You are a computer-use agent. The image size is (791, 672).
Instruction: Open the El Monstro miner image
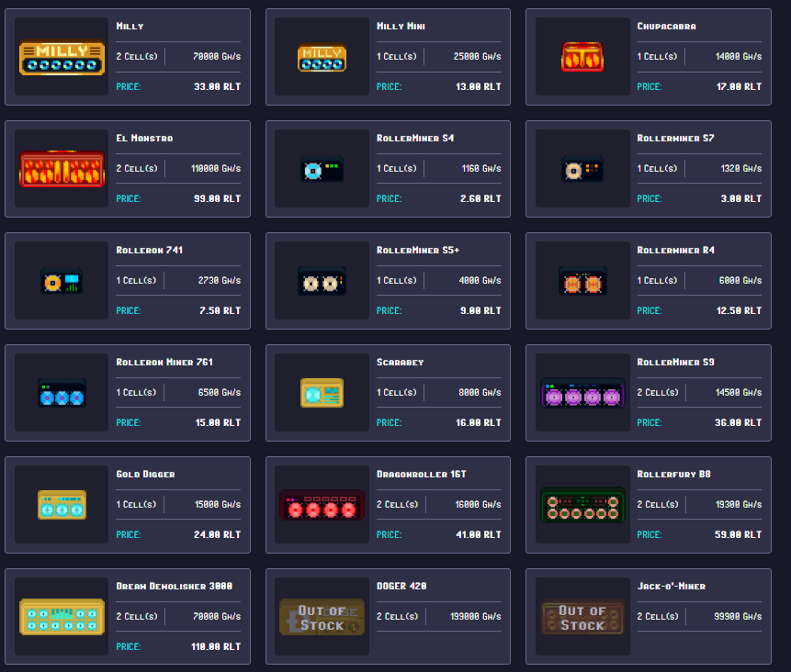click(x=62, y=169)
